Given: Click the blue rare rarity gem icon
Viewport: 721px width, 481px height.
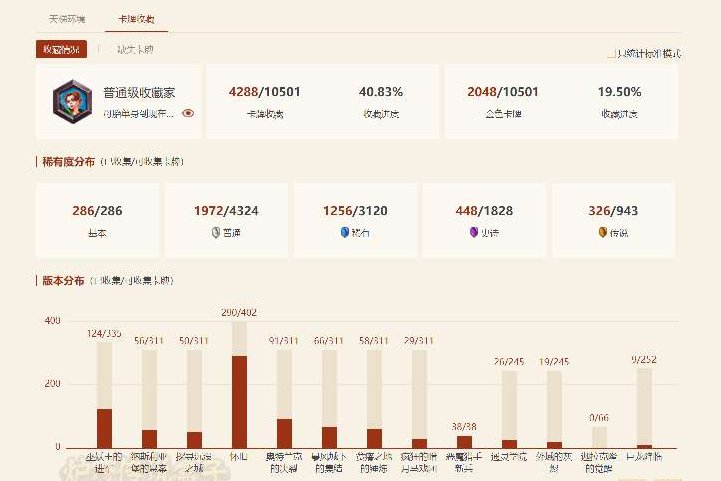Looking at the screenshot, I should pyautogui.click(x=344, y=233).
